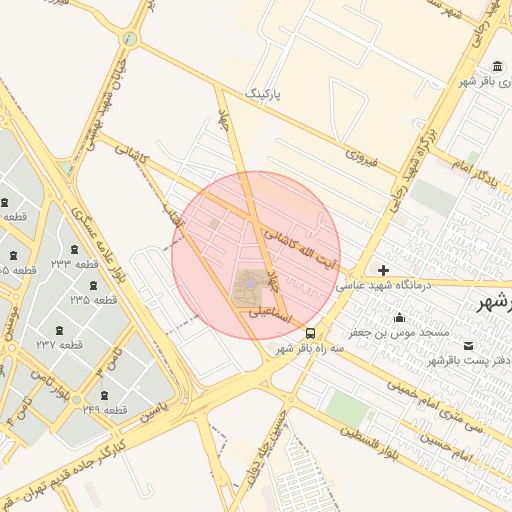
Task: Click the بلوار علامه عسگری road label
Action: (x=98, y=245)
